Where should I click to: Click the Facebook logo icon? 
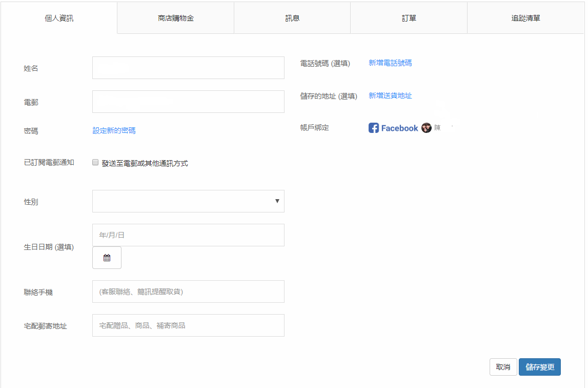374,128
